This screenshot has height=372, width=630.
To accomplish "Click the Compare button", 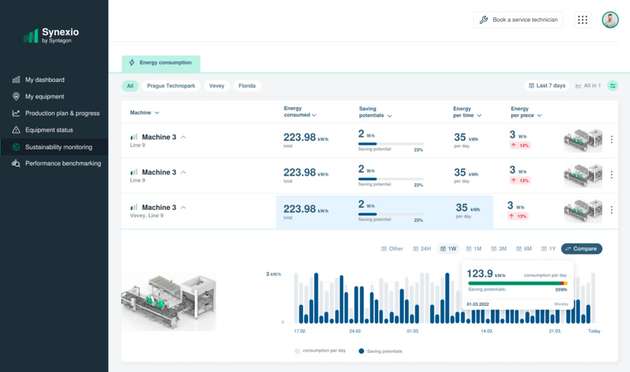I will click(581, 249).
